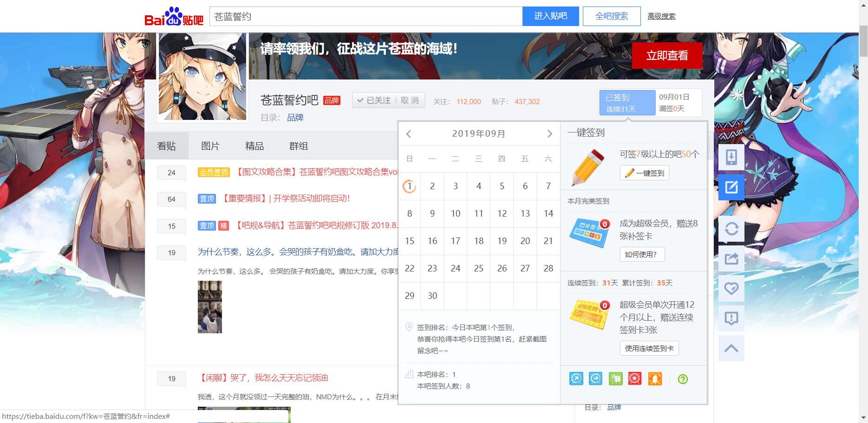Viewport: 868px width, 423px height.
Task: Click the refresh sidebar icon
Action: tap(731, 229)
